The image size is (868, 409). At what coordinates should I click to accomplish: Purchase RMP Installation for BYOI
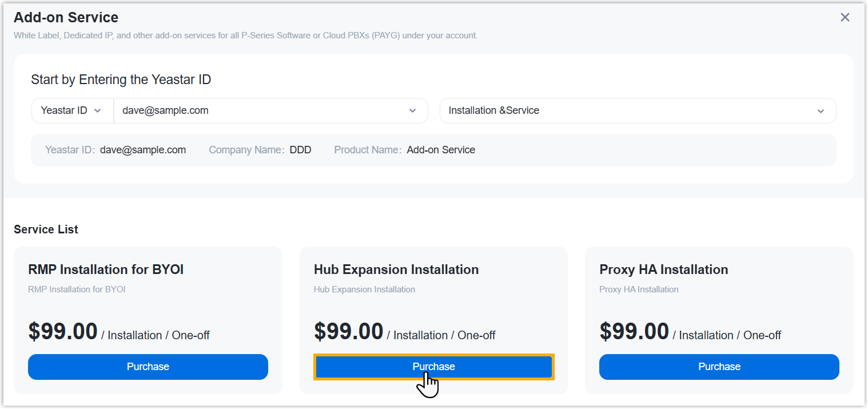[148, 367]
